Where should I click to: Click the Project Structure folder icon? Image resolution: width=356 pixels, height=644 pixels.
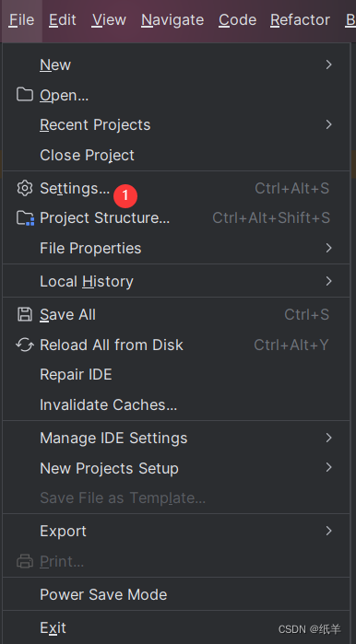(25, 217)
